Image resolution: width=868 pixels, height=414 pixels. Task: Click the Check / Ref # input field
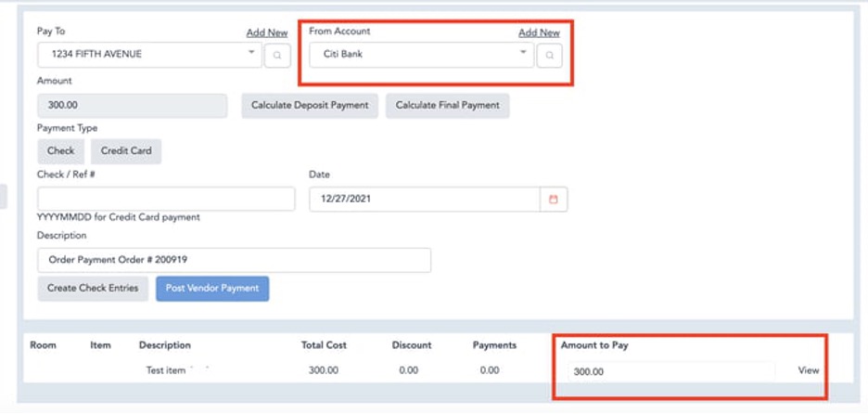pyautogui.click(x=166, y=199)
